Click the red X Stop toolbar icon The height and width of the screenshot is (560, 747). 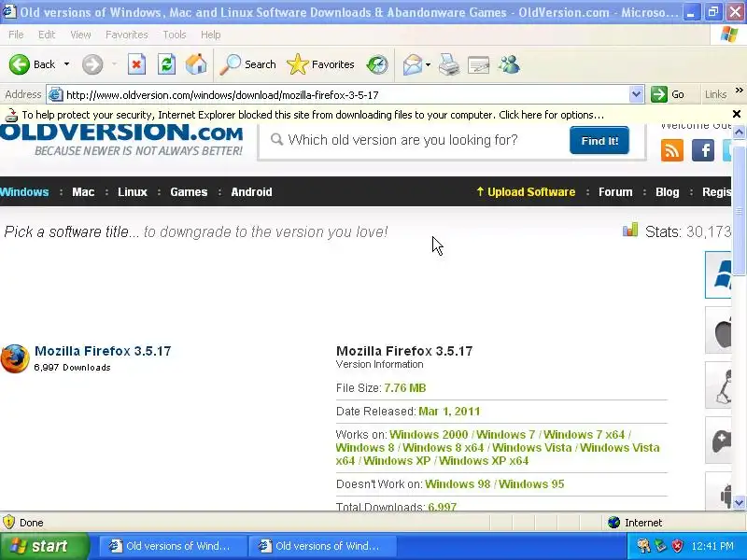(x=136, y=64)
